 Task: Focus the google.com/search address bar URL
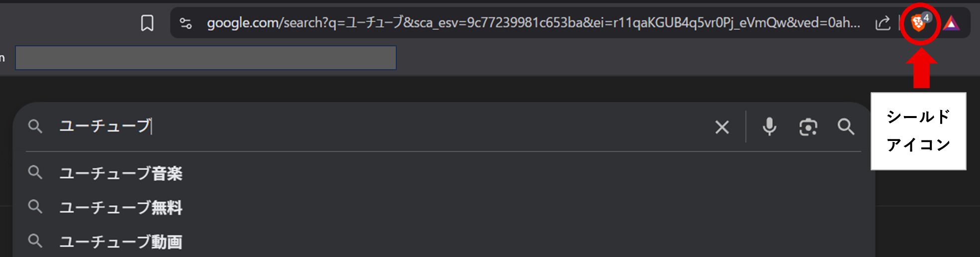tap(534, 23)
